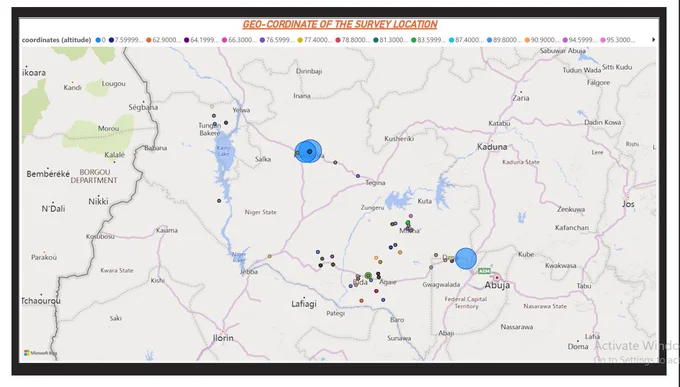Viewport: 680px width, 387px height.
Task: Filter by the 77.4000 legend item
Action: (314, 40)
